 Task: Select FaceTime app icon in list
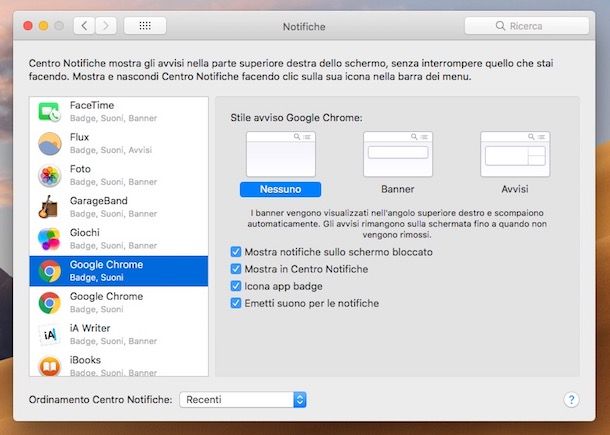pos(49,112)
